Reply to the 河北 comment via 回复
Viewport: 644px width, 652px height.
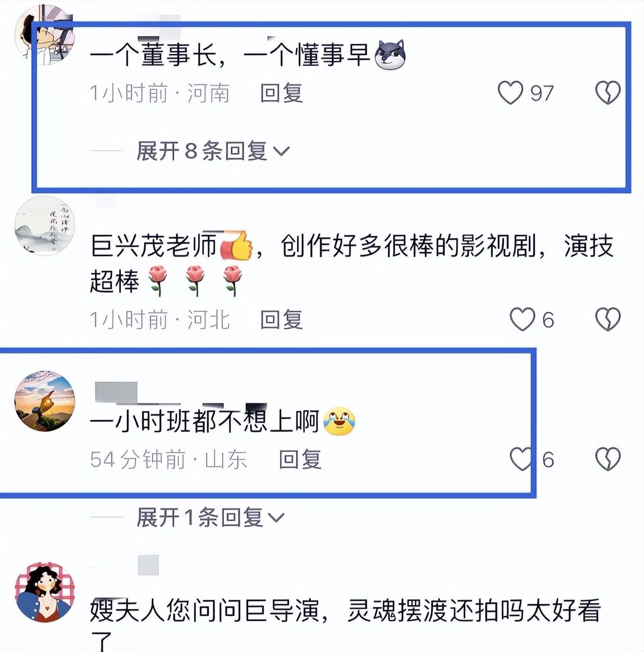tap(281, 320)
